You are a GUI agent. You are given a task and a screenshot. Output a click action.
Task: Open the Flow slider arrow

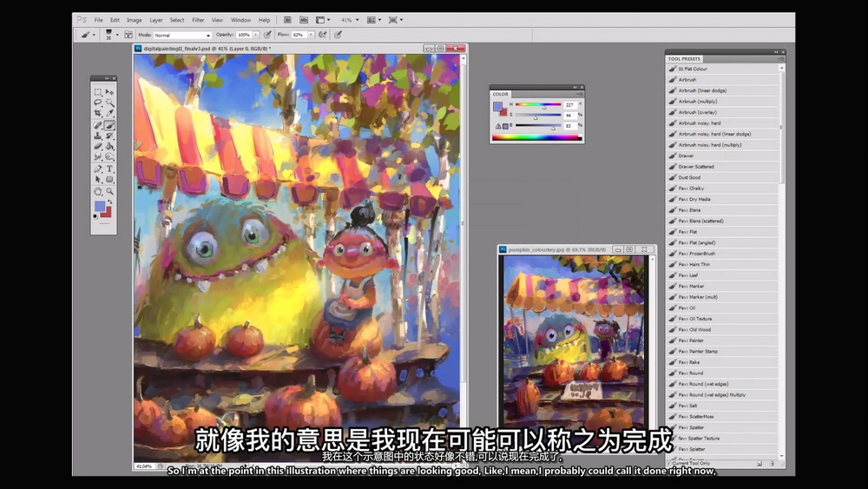pos(311,35)
